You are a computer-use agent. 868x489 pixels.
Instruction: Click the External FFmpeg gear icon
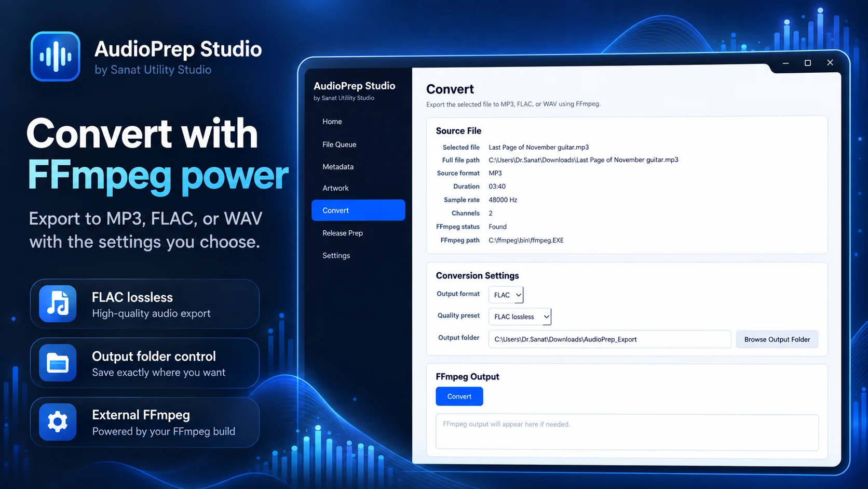(58, 422)
